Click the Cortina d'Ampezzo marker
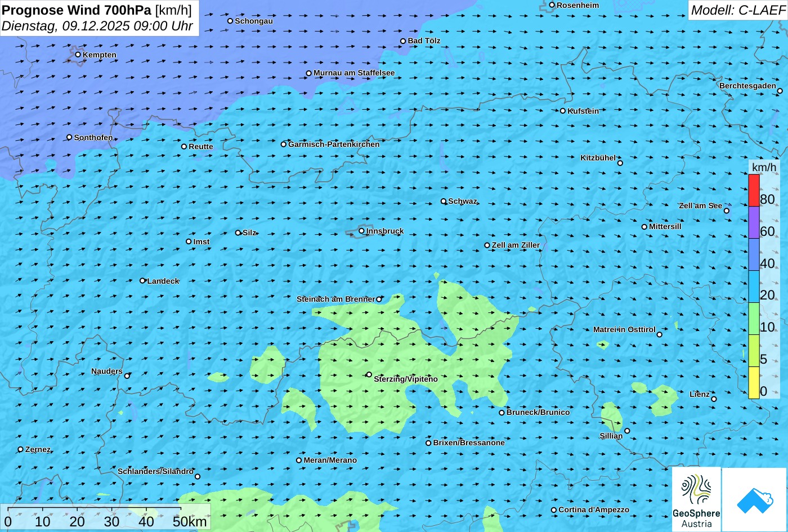 click(x=554, y=510)
